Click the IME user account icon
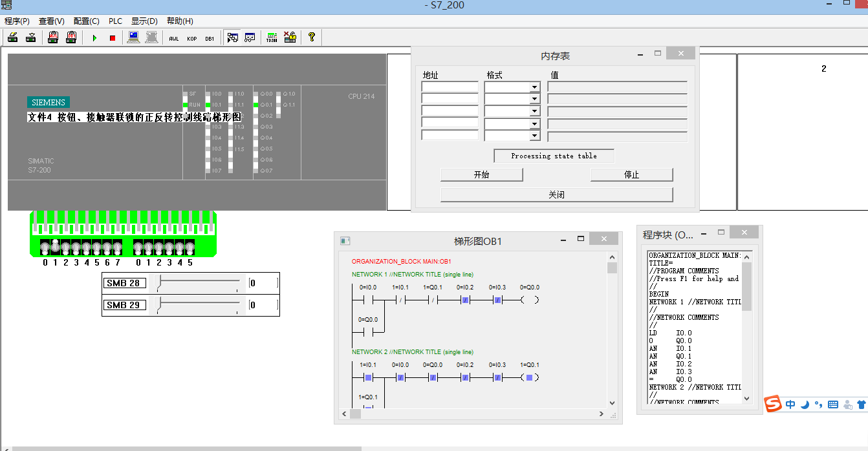The height and width of the screenshot is (451, 868). click(847, 405)
